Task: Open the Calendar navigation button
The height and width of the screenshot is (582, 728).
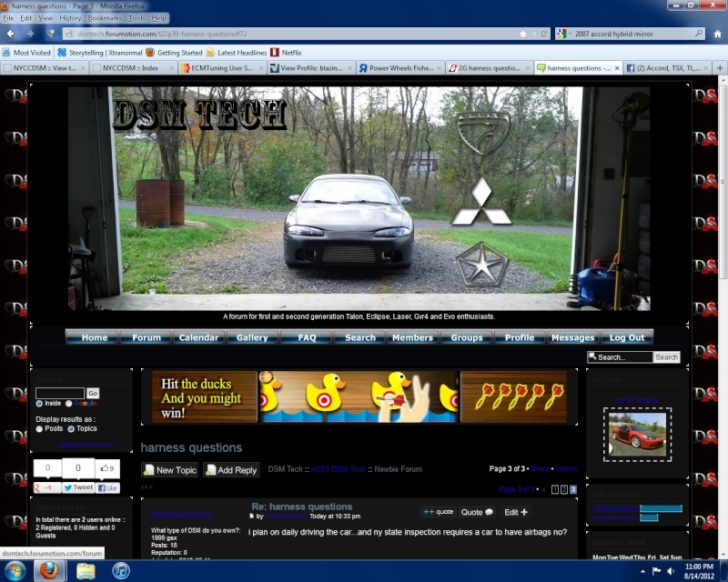Action: [198, 337]
